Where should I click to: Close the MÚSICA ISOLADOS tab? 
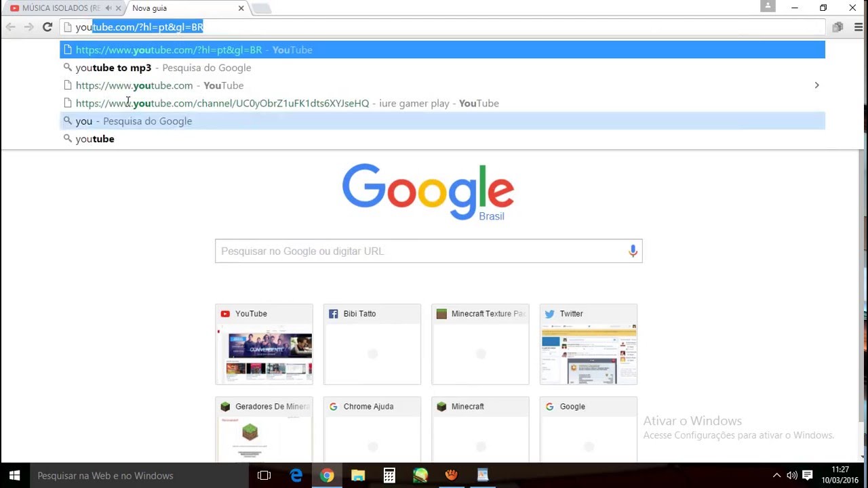[118, 8]
